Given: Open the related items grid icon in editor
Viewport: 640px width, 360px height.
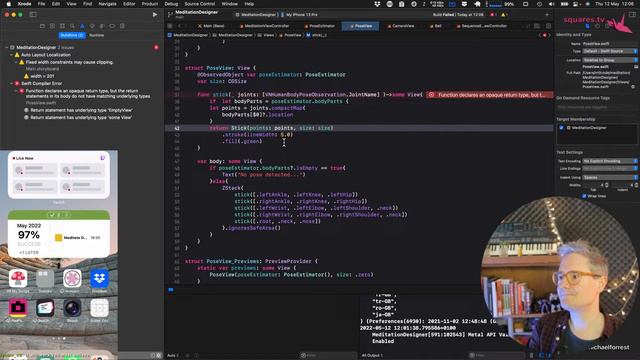Looking at the screenshot, I should pyautogui.click(x=170, y=26).
